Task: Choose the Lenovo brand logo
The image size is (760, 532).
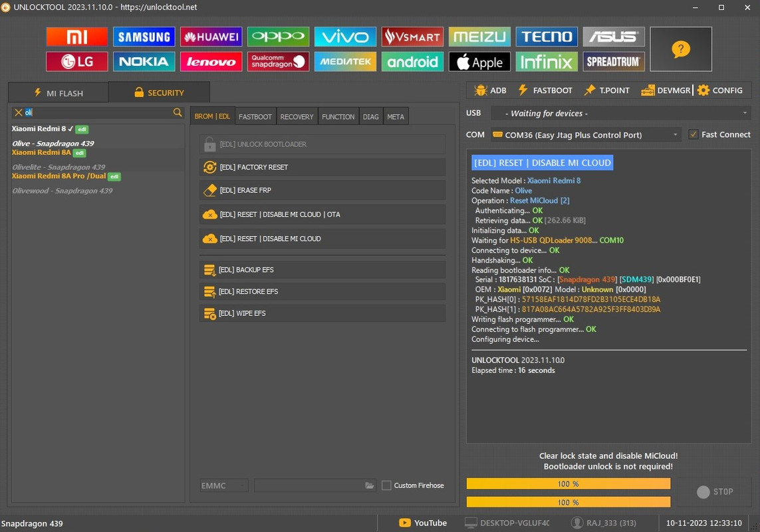Action: pos(211,62)
